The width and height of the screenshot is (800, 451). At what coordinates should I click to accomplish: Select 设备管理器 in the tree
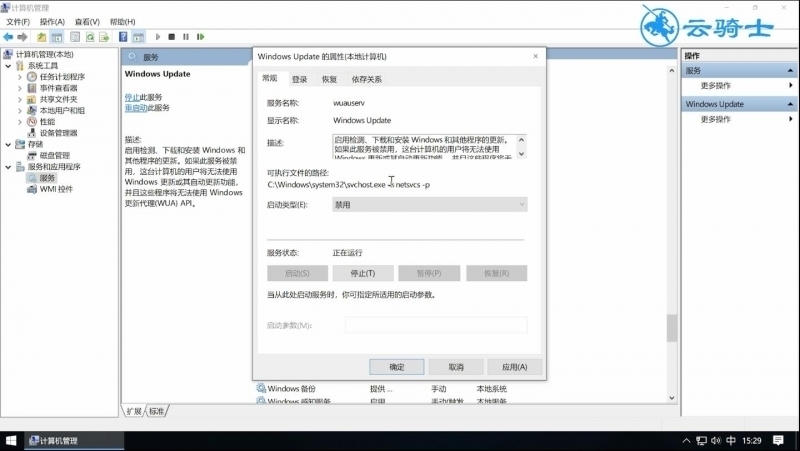point(59,133)
